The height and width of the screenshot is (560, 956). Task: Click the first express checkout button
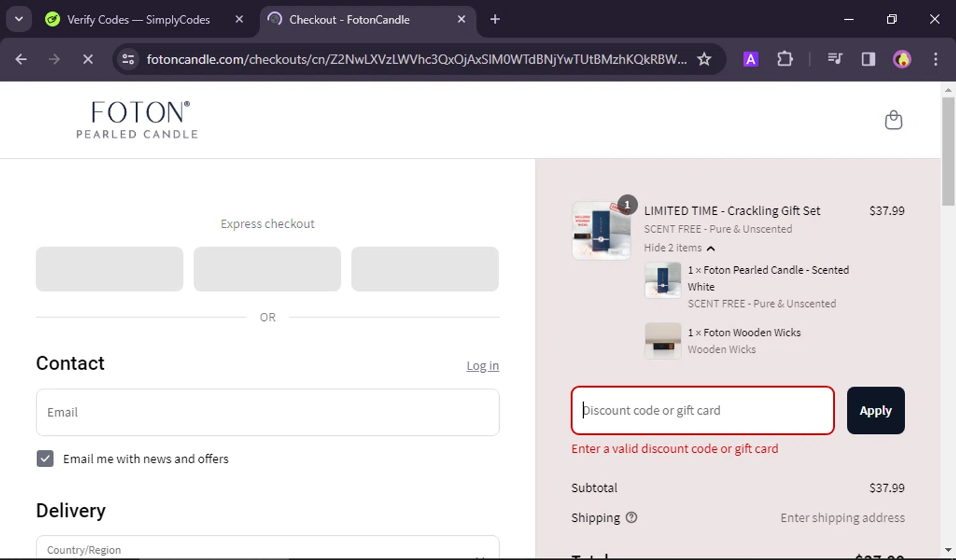110,269
